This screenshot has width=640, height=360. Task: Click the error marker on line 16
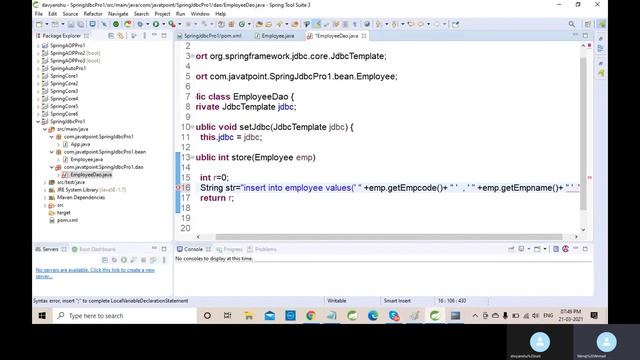(178, 188)
